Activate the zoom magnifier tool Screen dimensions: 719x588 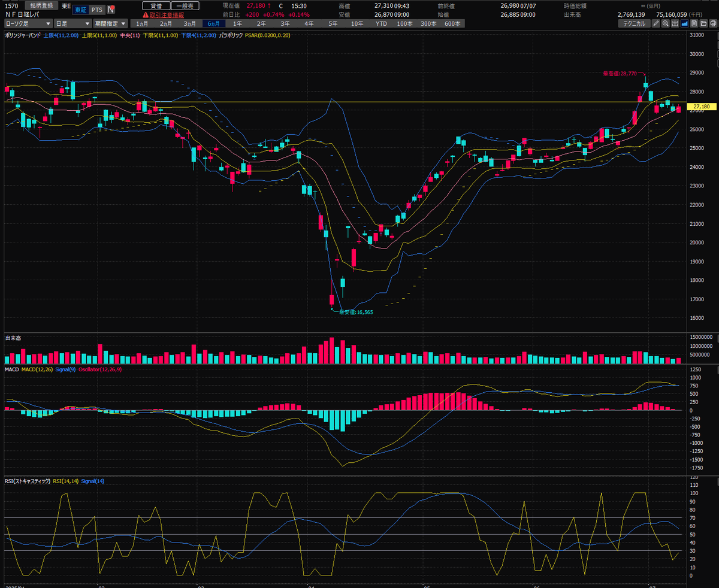(666, 23)
